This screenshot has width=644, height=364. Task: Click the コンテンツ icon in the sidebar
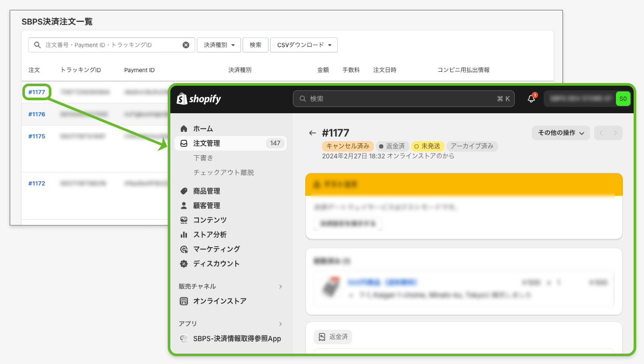click(184, 220)
